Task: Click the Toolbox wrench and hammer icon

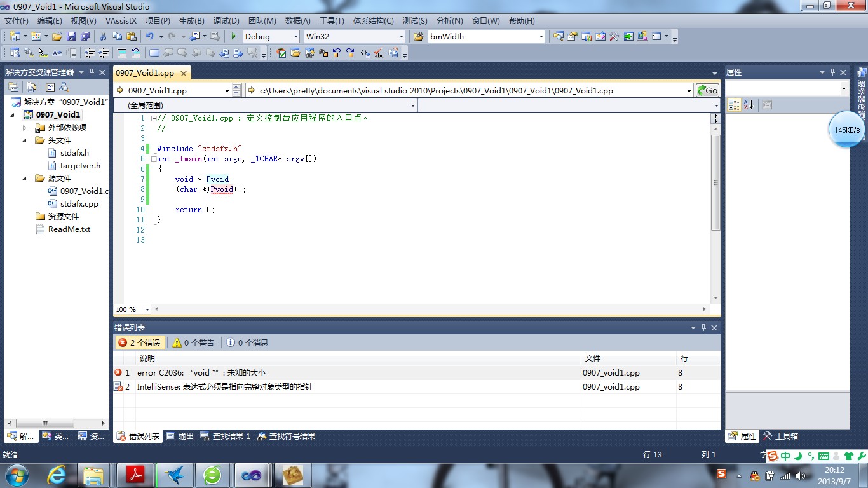Action: pyautogui.click(x=767, y=437)
